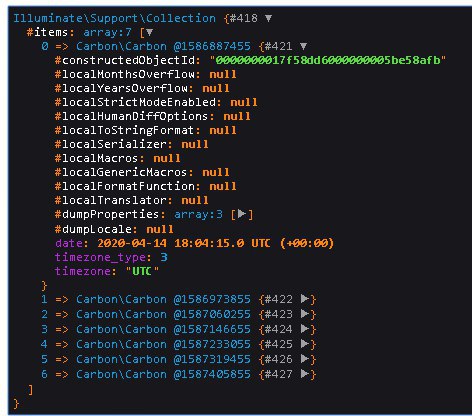472x416 pixels.
Task: Collapse the Collection #418 dump arrow
Action: 268,18
